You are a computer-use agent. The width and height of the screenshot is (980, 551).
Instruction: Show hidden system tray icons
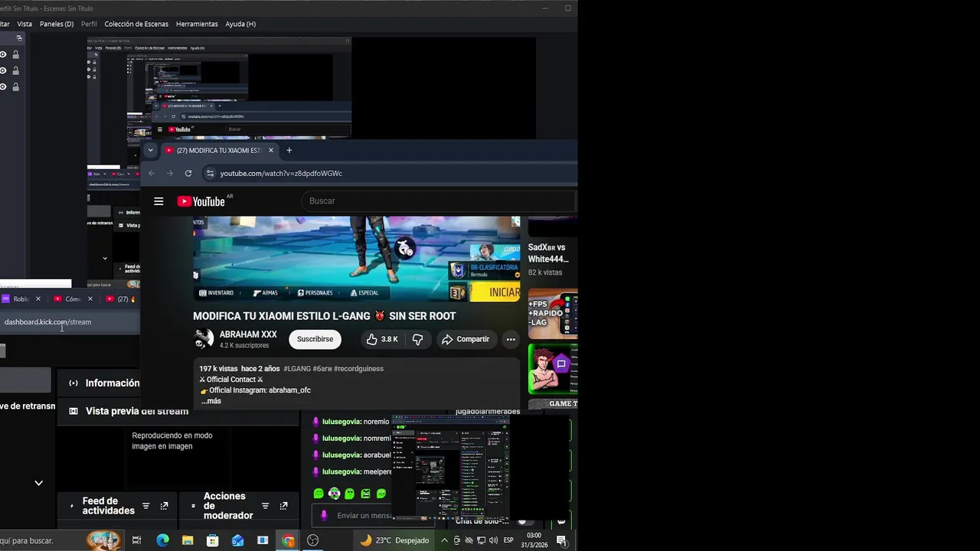[x=444, y=540]
